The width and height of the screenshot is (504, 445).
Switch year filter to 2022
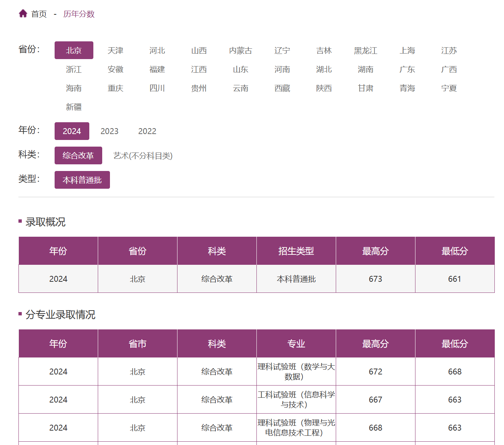click(x=147, y=131)
